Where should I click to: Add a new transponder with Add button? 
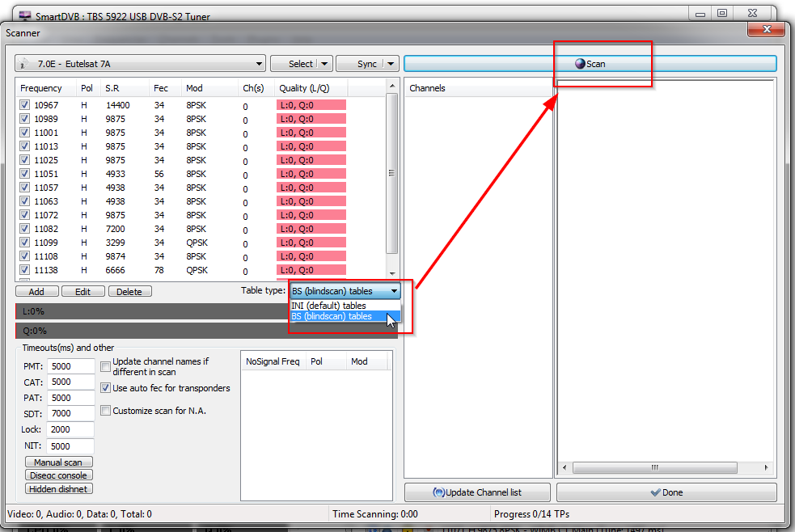[36, 292]
